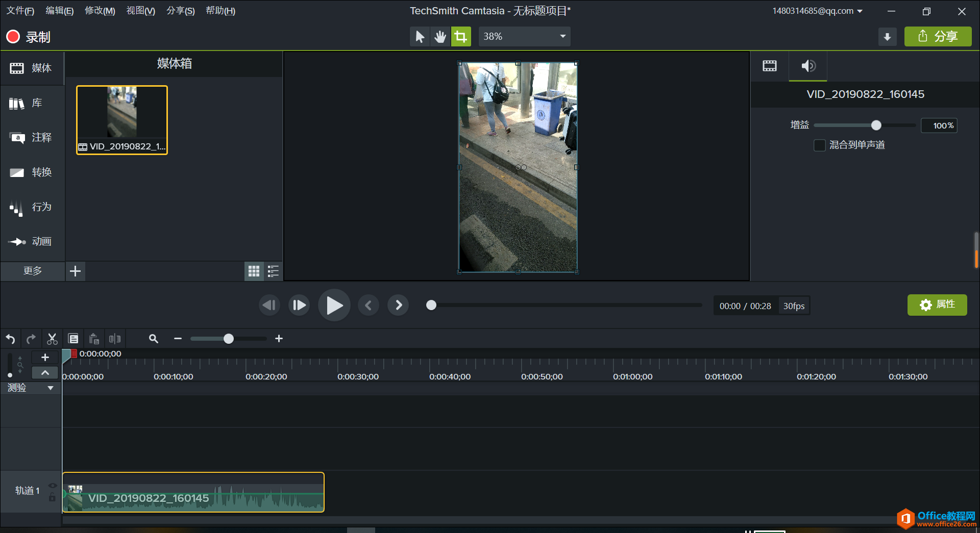
Task: Redo the last action
Action: 31,339
